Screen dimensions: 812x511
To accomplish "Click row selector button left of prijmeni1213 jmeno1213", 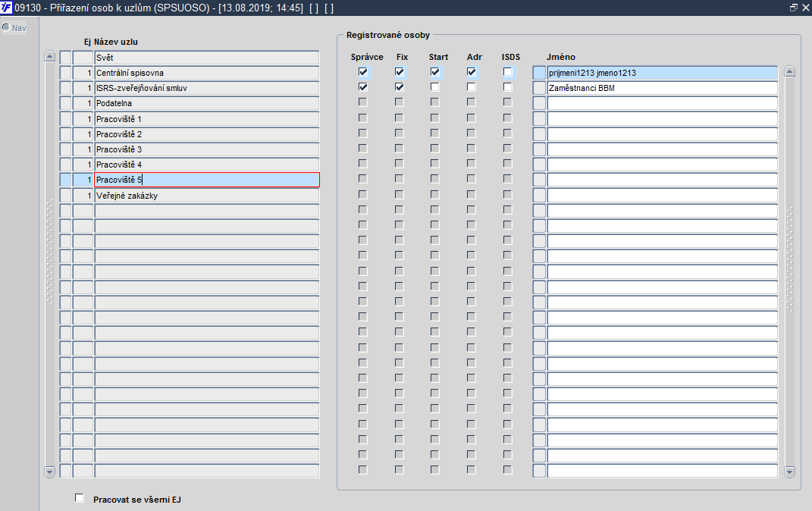I will pyautogui.click(x=539, y=73).
